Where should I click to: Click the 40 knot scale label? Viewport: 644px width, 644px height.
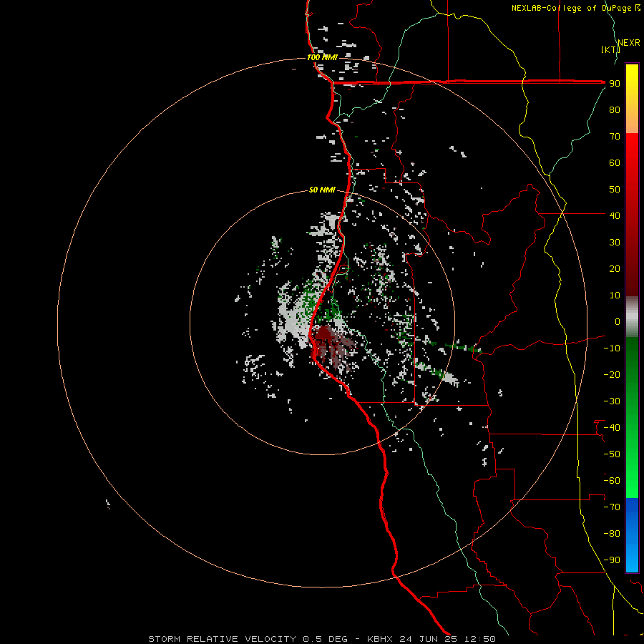[615, 215]
